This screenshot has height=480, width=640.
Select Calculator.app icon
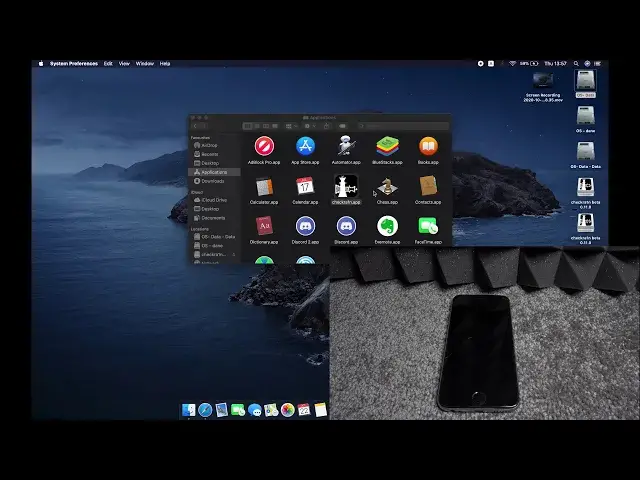tap(264, 187)
